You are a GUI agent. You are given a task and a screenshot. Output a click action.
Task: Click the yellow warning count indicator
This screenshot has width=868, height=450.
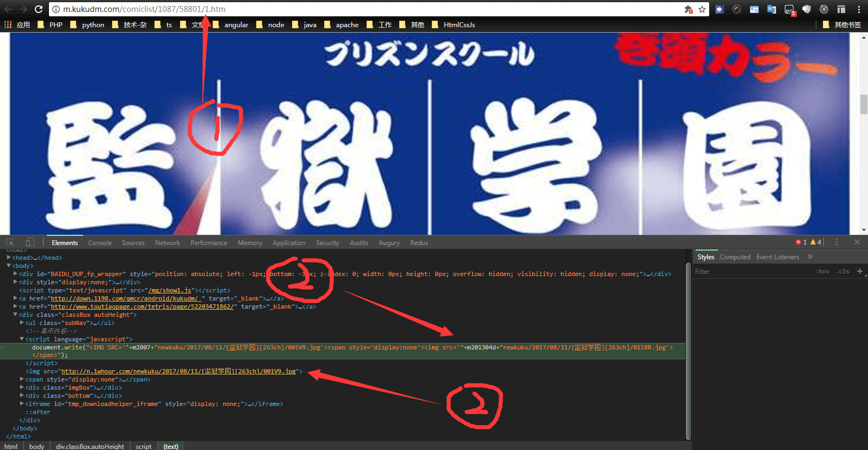pos(816,242)
